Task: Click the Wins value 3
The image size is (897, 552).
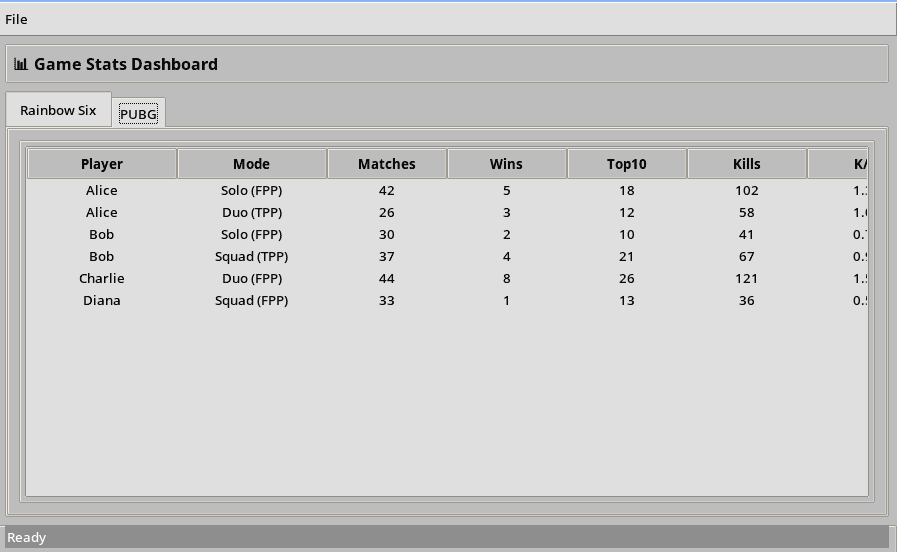Action: tap(506, 212)
